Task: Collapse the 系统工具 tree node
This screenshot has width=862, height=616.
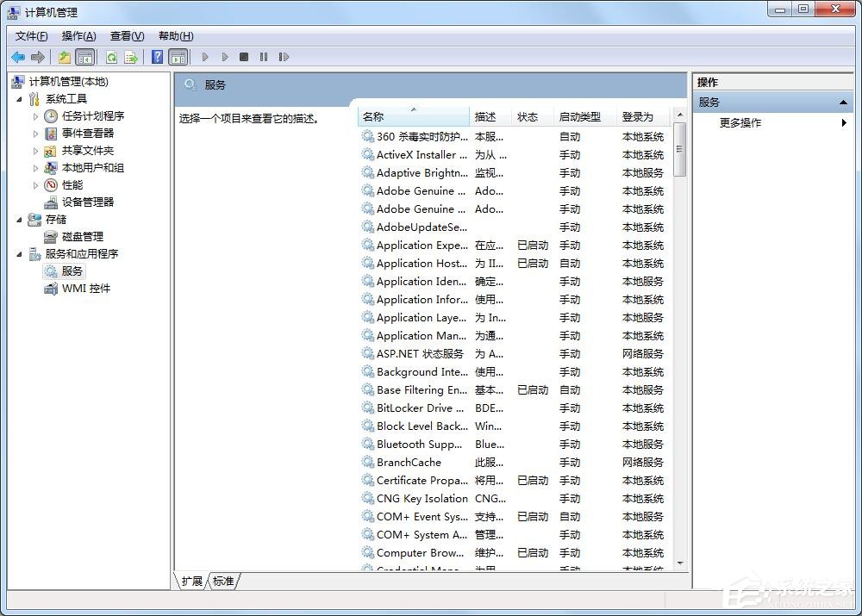Action: point(20,99)
